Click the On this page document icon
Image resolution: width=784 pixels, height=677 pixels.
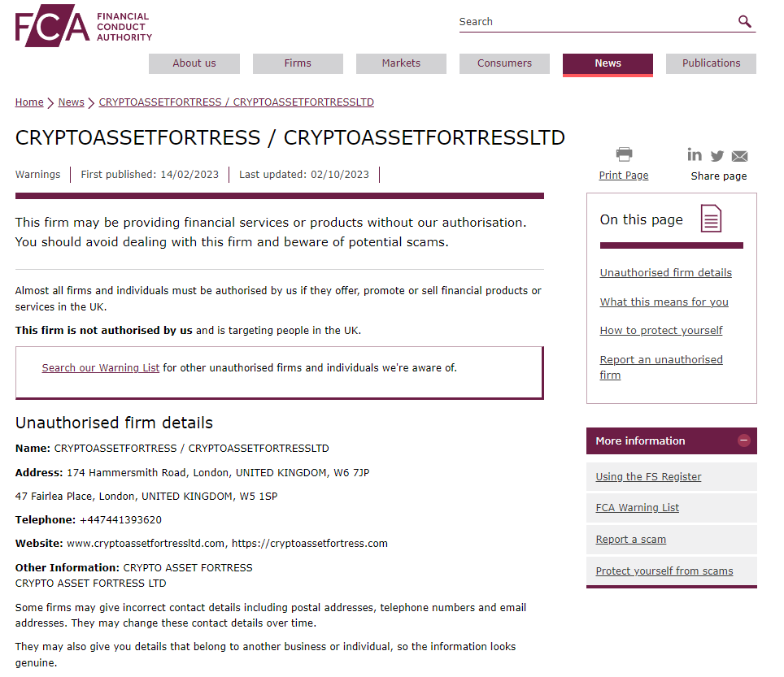coord(711,219)
